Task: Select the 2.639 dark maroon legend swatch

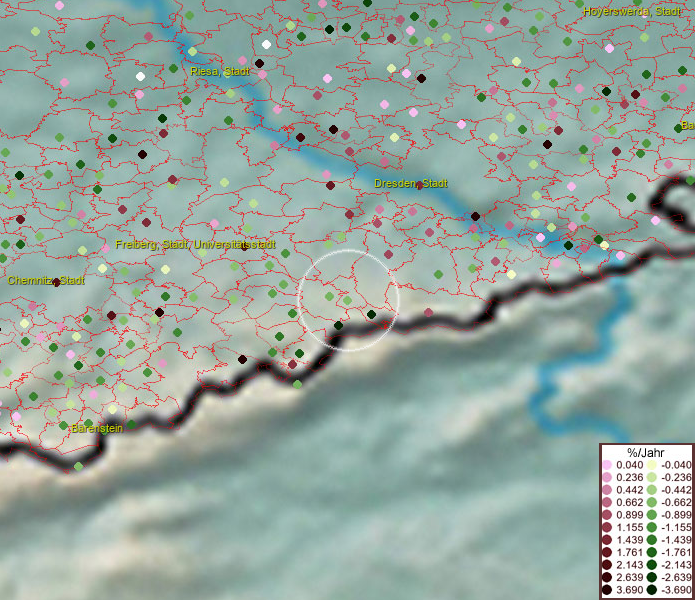Action: point(607,579)
